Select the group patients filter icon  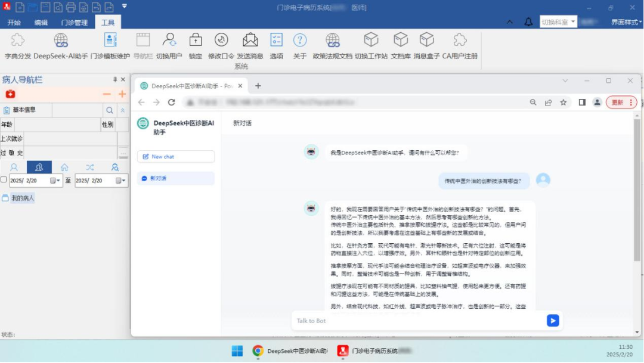[39, 167]
